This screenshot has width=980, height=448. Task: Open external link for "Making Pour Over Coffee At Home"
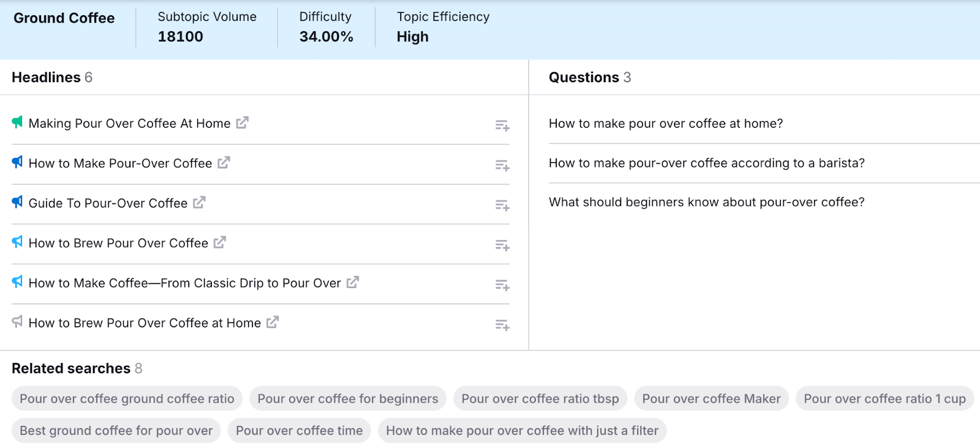click(x=242, y=123)
